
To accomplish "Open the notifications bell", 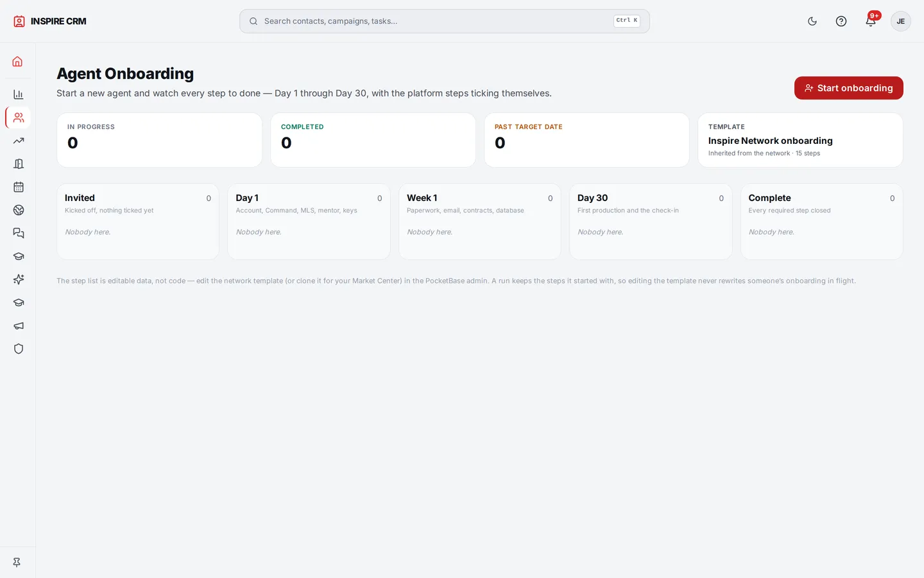I will click(x=871, y=21).
